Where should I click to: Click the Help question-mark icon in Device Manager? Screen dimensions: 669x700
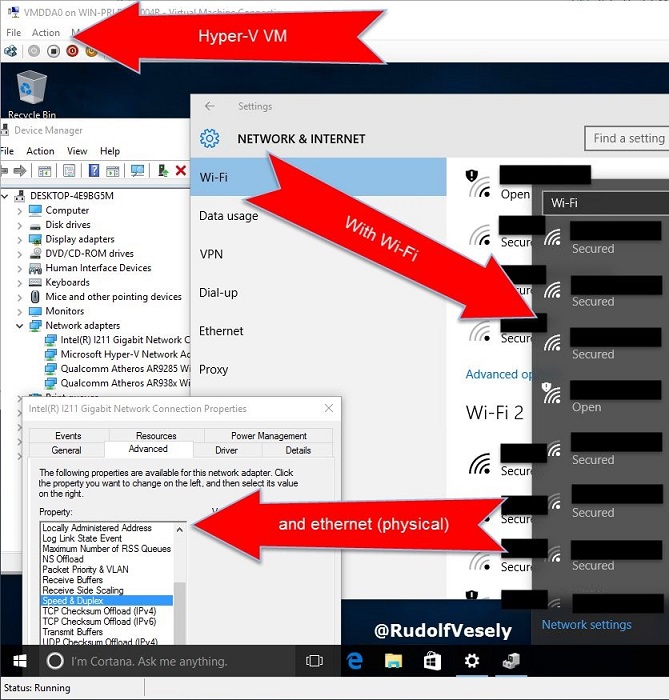point(94,171)
